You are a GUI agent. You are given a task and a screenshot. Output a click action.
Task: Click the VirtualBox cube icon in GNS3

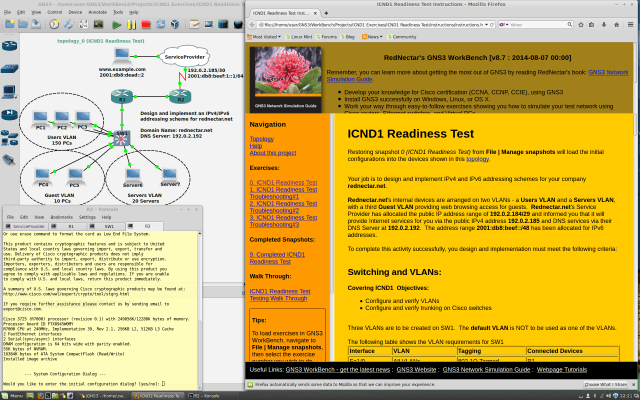coord(175,24)
